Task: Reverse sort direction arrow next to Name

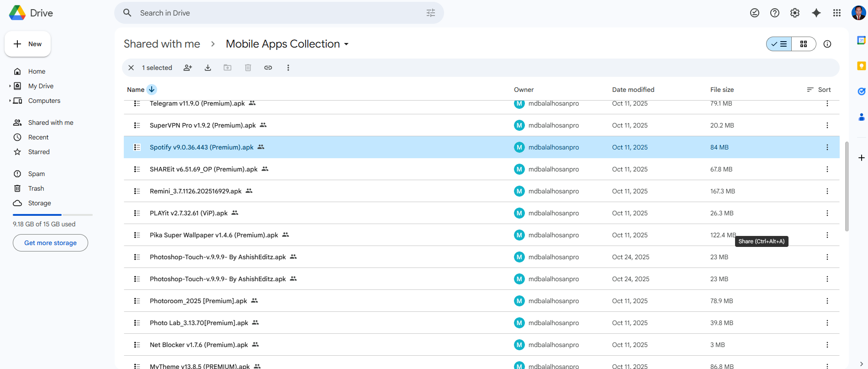Action: [x=152, y=90]
